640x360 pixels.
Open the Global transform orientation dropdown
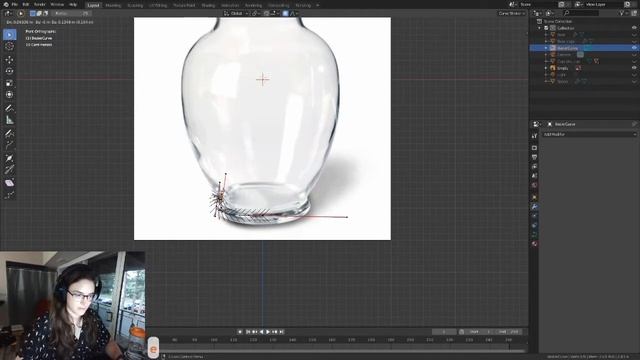tap(236, 13)
